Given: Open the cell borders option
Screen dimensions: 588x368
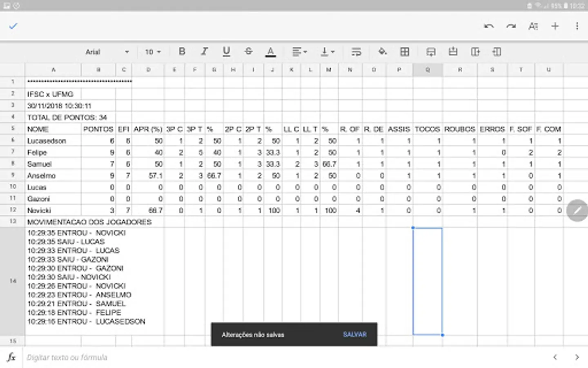Looking at the screenshot, I should click(405, 52).
